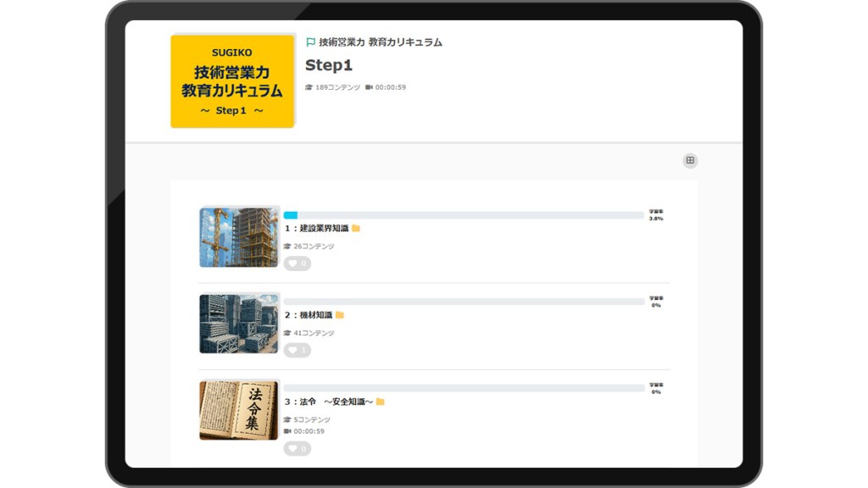The width and height of the screenshot is (868, 488).
Task: Favorite the 法令 ～安全知識～ course
Action: pos(297,448)
